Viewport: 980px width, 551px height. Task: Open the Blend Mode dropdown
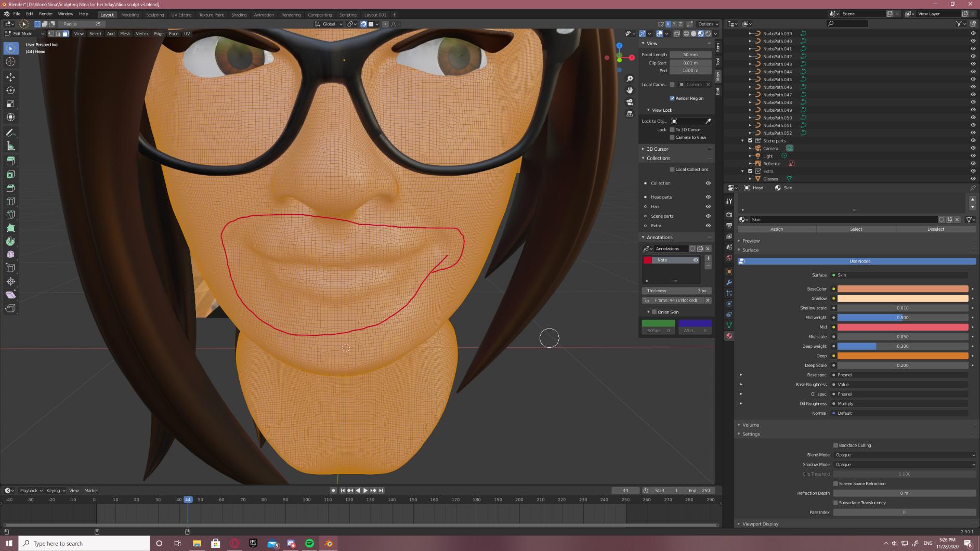(x=905, y=455)
